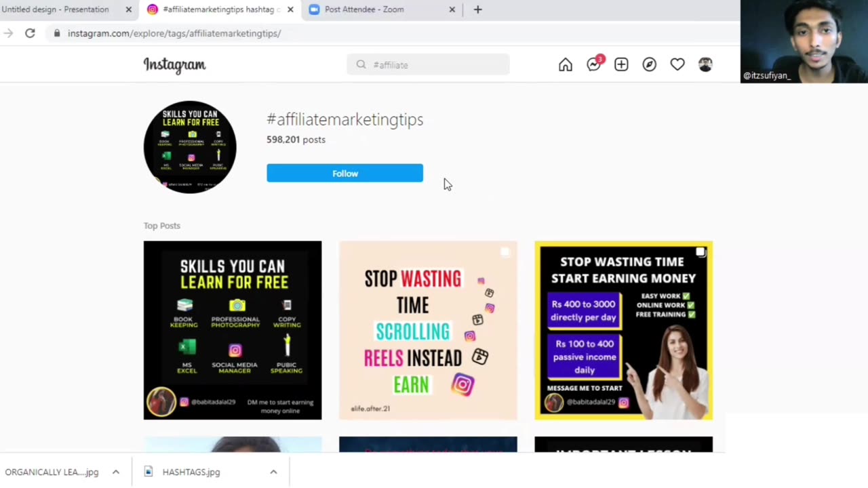Click the webcam overlay of @itzsufiyan_

click(804, 41)
